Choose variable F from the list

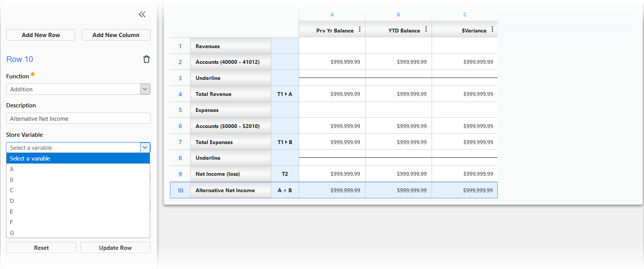coord(78,222)
